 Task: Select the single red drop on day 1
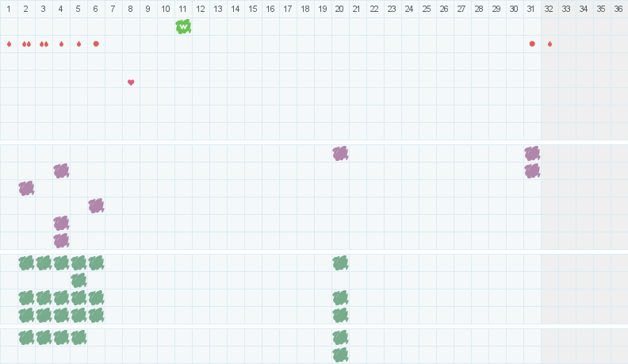pyautogui.click(x=9, y=44)
